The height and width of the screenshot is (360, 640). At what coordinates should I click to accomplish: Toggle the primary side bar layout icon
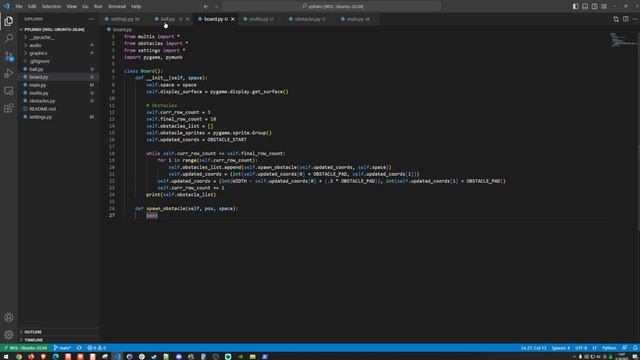point(576,7)
